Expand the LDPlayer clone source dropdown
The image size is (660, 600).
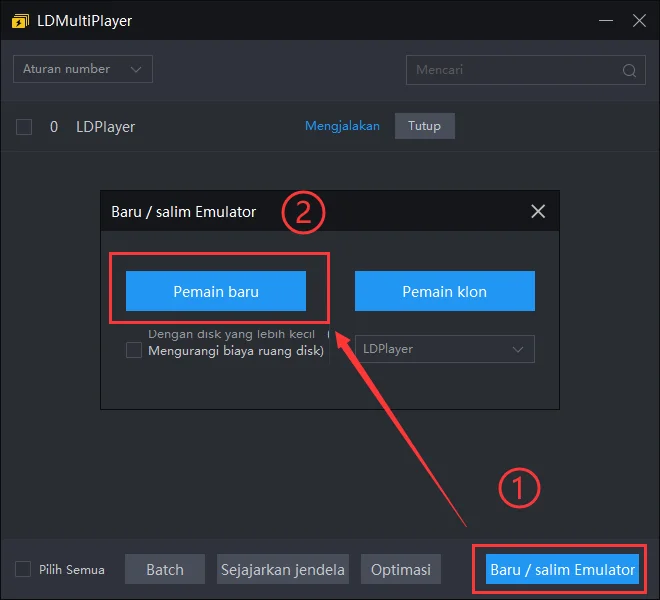(x=444, y=349)
